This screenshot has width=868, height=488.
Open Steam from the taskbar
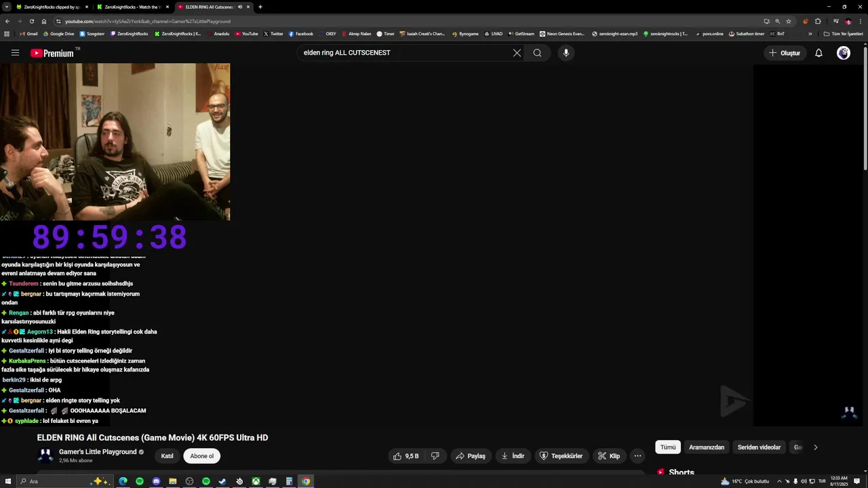(222, 481)
